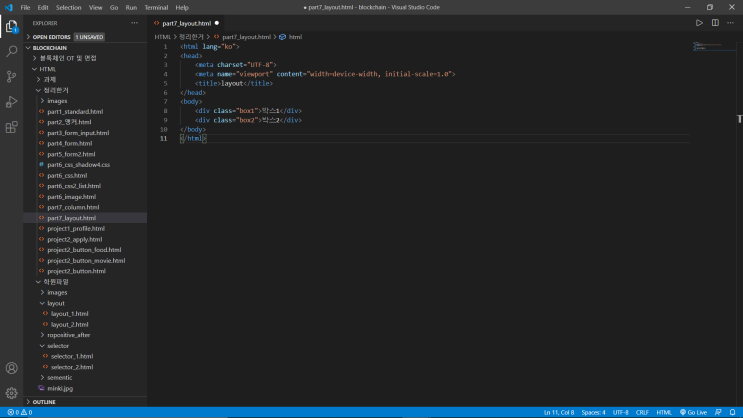Change indentation via Spaces: 4

(x=593, y=412)
